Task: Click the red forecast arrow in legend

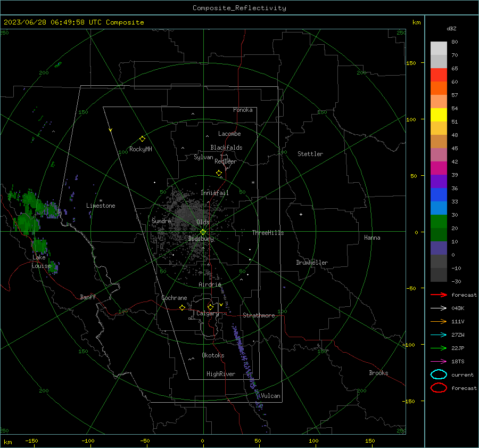Action: (x=439, y=295)
